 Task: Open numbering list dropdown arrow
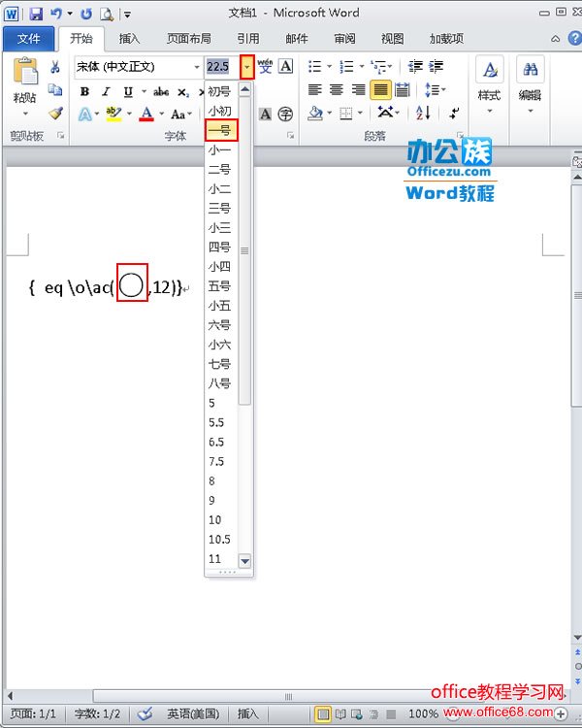(x=362, y=67)
